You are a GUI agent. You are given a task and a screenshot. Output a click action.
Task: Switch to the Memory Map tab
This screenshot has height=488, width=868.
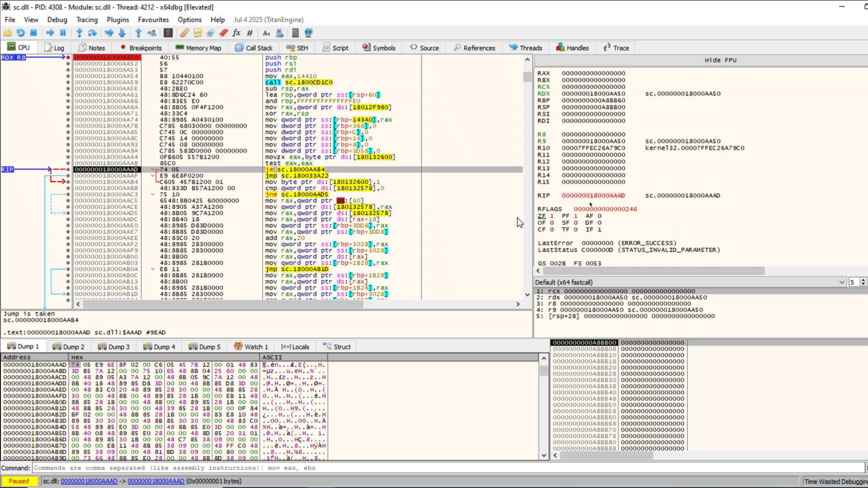pyautogui.click(x=198, y=48)
